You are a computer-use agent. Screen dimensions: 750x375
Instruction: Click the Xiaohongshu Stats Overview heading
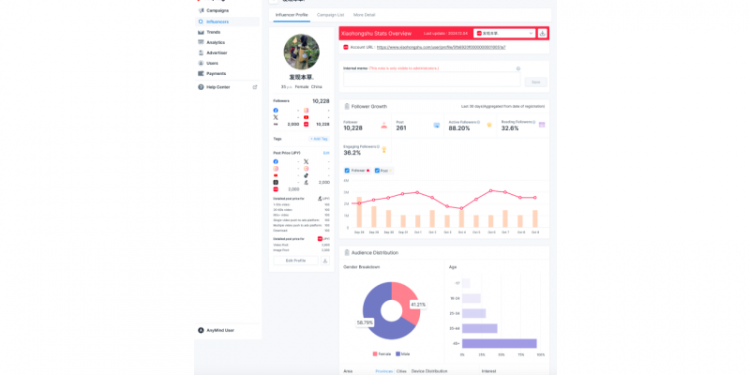pos(376,33)
